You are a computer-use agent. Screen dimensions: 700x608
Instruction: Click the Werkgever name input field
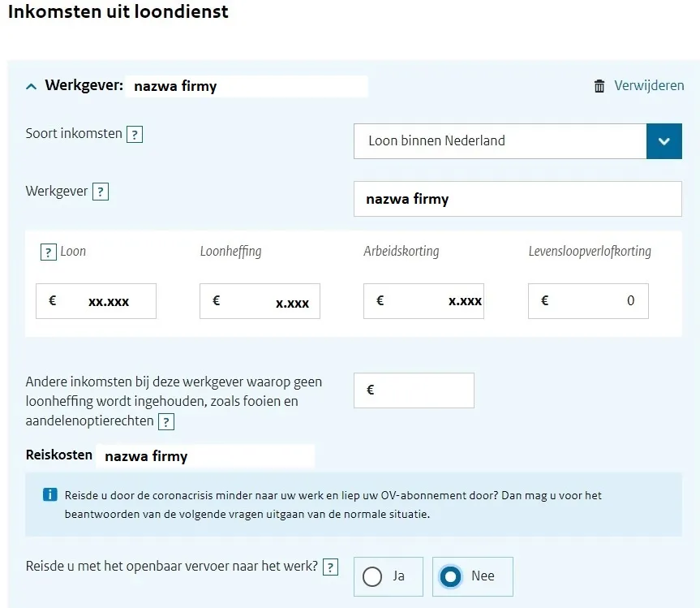click(517, 199)
